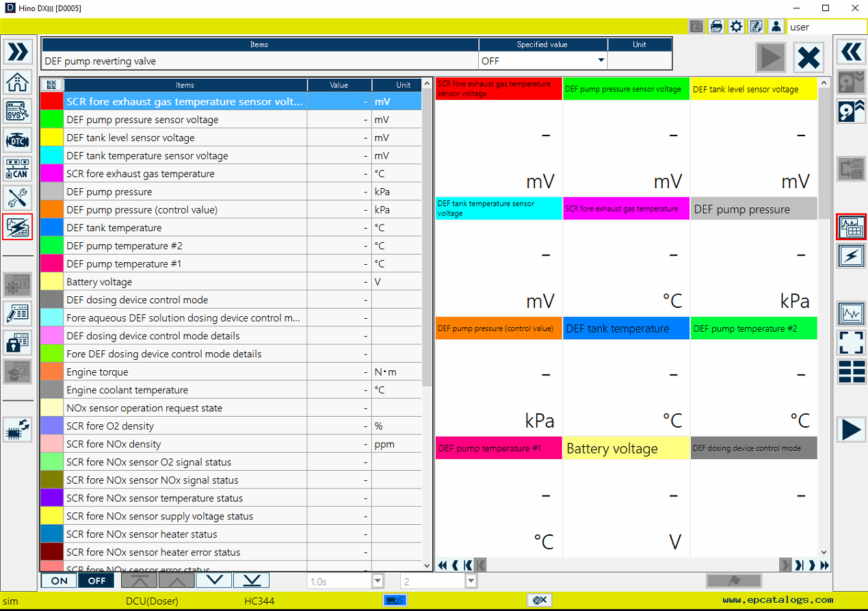Open the Home screen icon
Viewport: 868px width, 611px height.
coord(17,81)
